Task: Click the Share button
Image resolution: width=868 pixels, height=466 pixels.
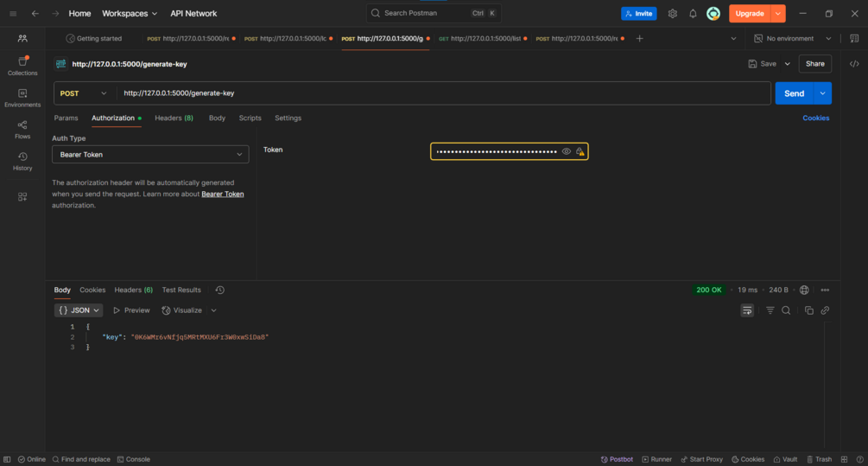Action: coord(814,64)
